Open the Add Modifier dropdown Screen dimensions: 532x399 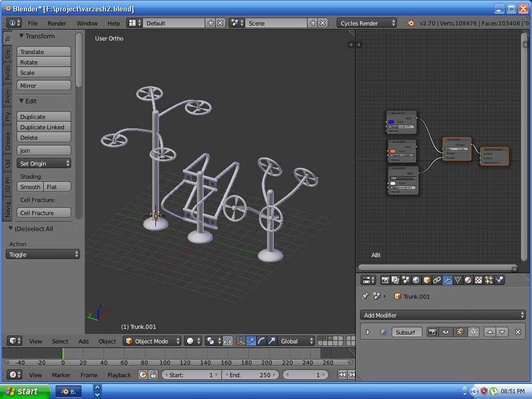click(443, 315)
